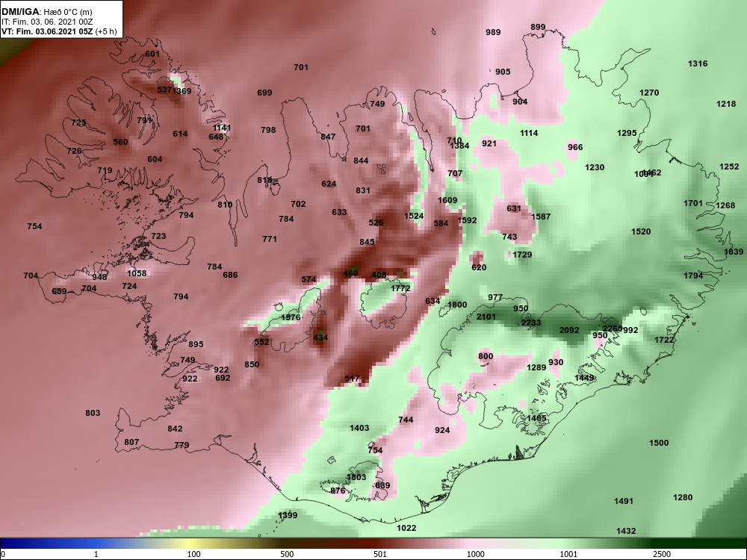Click the 100 label on the color scale
This screenshot has height=560, width=747.
click(x=193, y=554)
